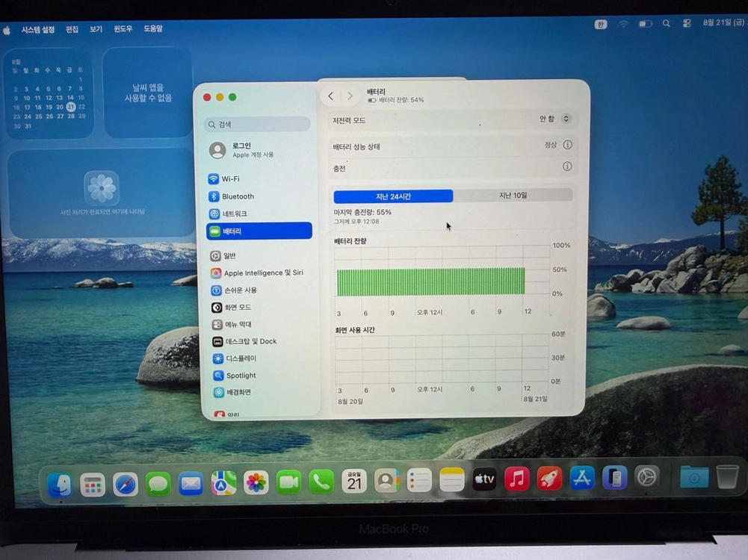Open Messages from the Dock
Viewport: 748px width, 560px height.
(158, 484)
